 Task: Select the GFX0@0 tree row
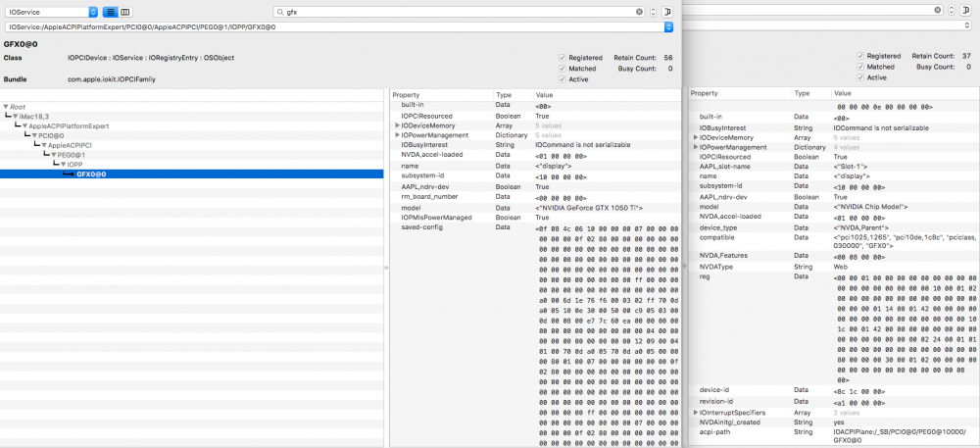coord(191,174)
